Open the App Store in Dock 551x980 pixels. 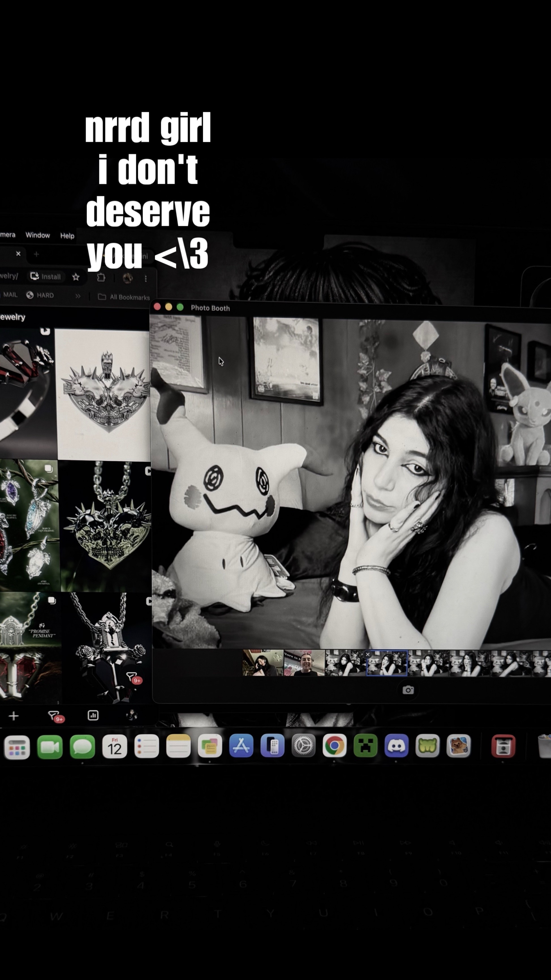(x=241, y=746)
